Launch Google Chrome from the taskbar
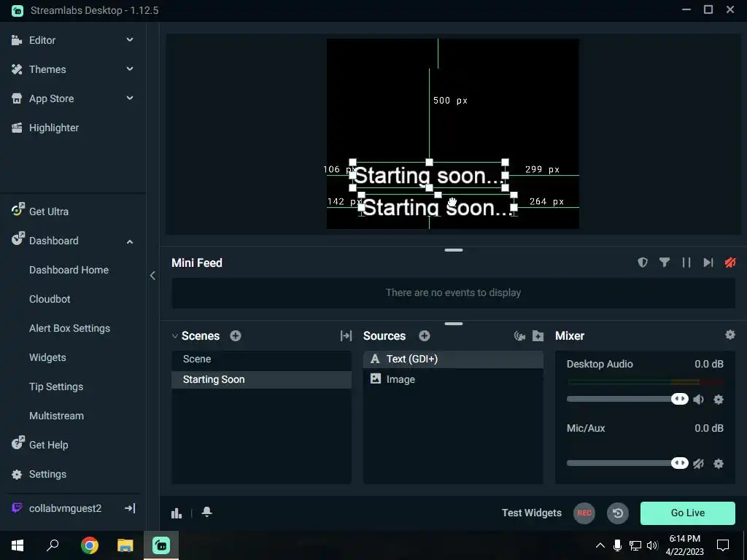 [89, 545]
